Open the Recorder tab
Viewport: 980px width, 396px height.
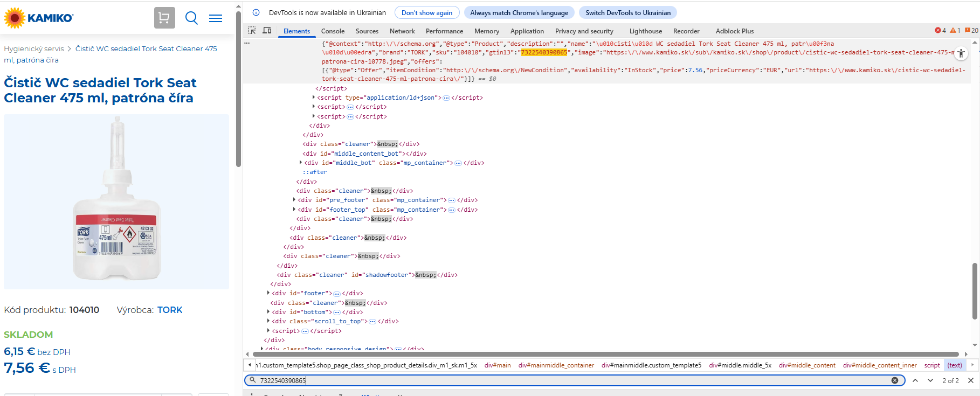[x=686, y=31]
